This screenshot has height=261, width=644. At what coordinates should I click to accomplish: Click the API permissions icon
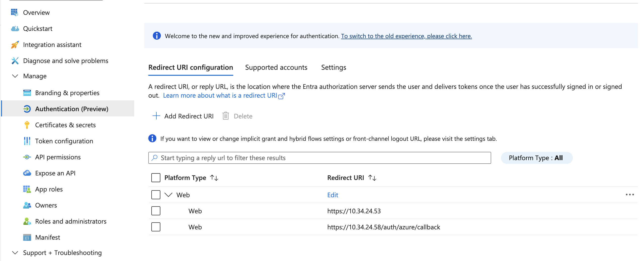tap(27, 157)
